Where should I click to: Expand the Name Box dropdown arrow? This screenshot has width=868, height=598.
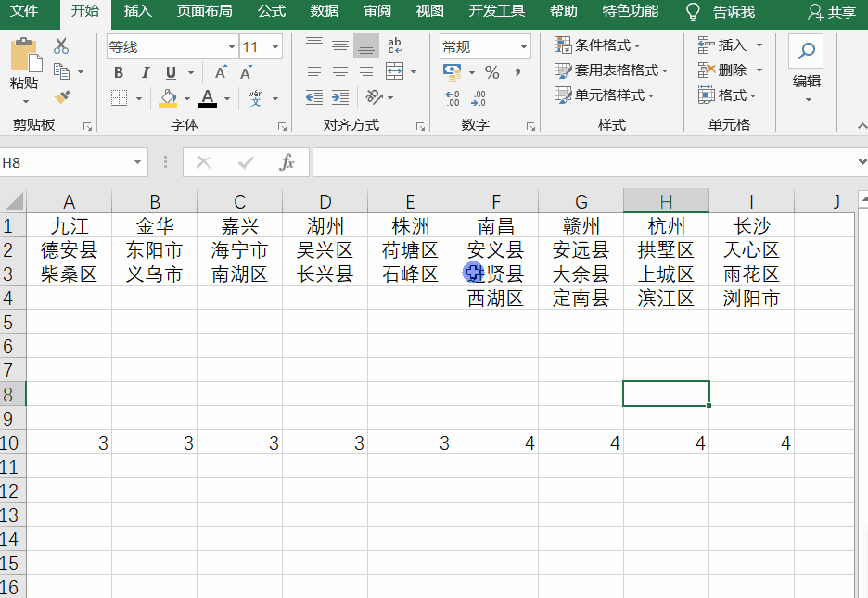coord(137,162)
